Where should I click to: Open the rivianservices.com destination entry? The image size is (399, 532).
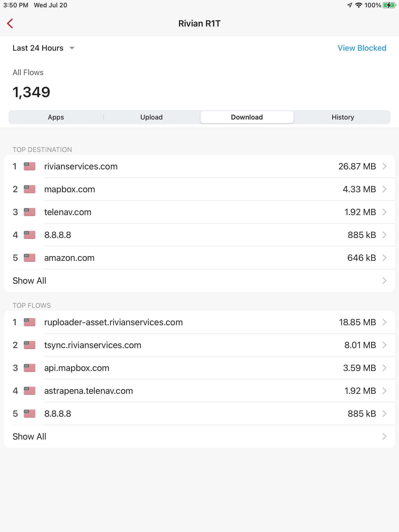pos(199,166)
